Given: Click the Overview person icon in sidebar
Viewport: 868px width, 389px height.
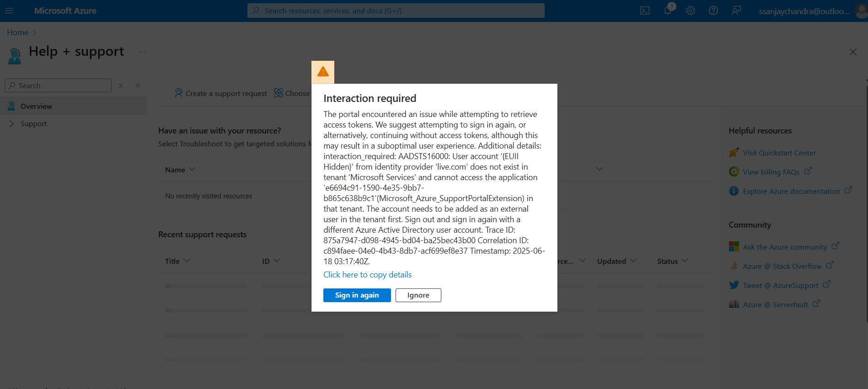Looking at the screenshot, I should pyautogui.click(x=11, y=106).
